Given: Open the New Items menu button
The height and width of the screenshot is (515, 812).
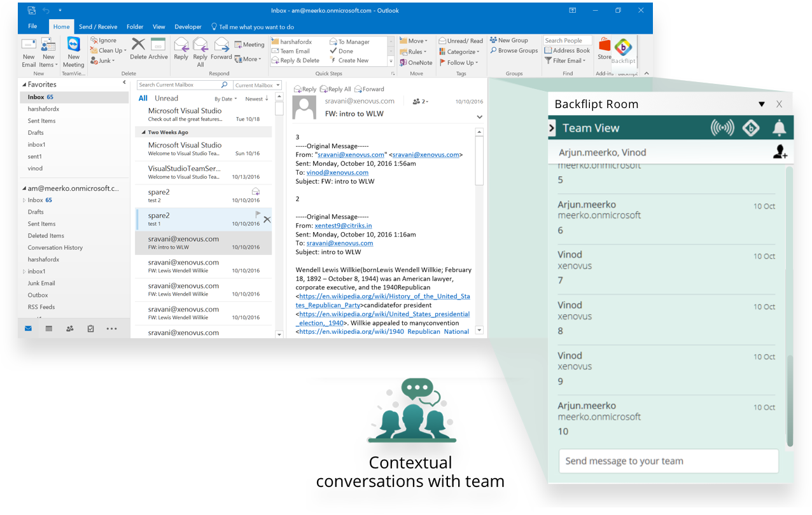Looking at the screenshot, I should click(x=48, y=52).
